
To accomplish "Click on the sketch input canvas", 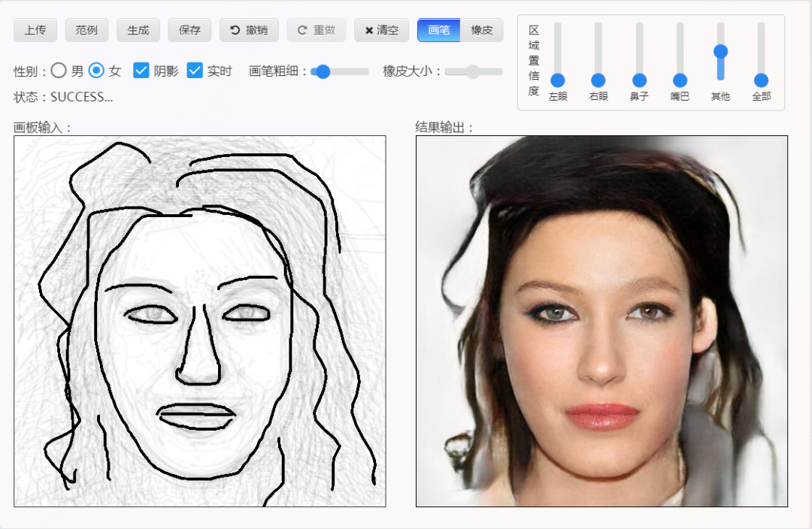I will pyautogui.click(x=199, y=321).
